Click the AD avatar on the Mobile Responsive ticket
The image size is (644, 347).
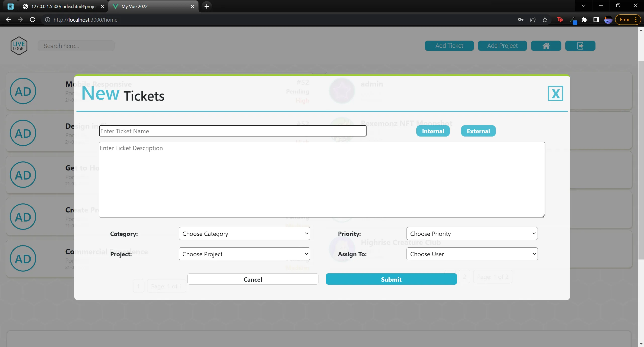pos(23,91)
